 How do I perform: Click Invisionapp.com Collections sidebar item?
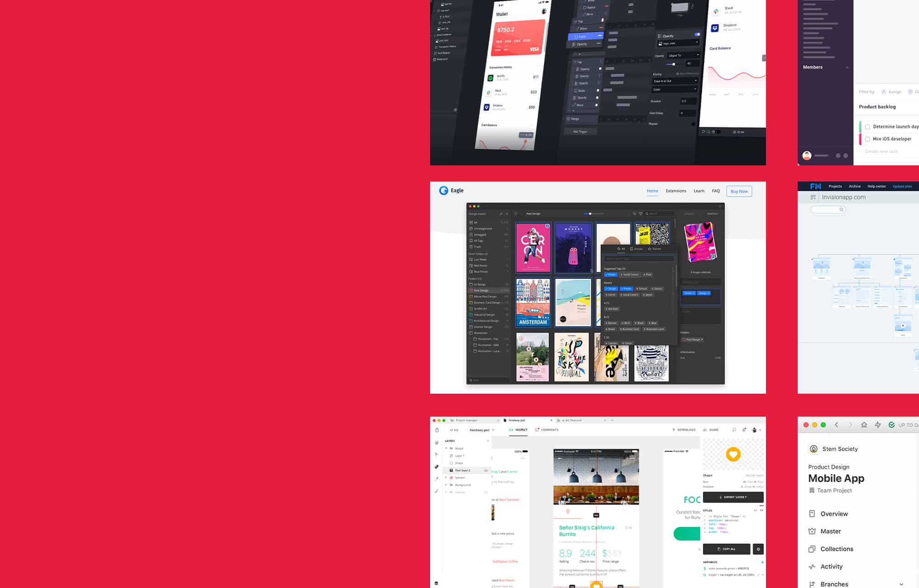coord(837,548)
